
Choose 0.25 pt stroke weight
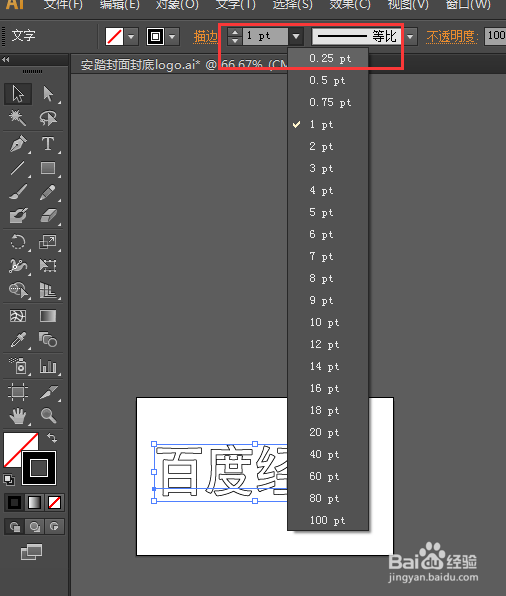pos(328,59)
